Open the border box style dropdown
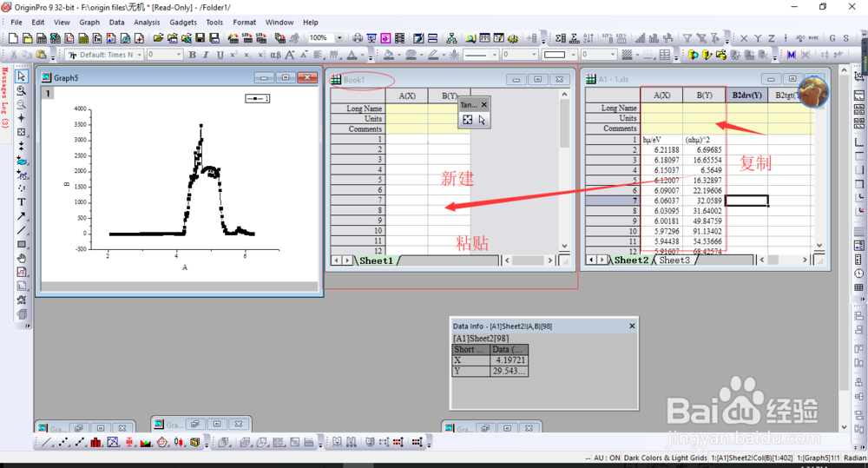 574,55
